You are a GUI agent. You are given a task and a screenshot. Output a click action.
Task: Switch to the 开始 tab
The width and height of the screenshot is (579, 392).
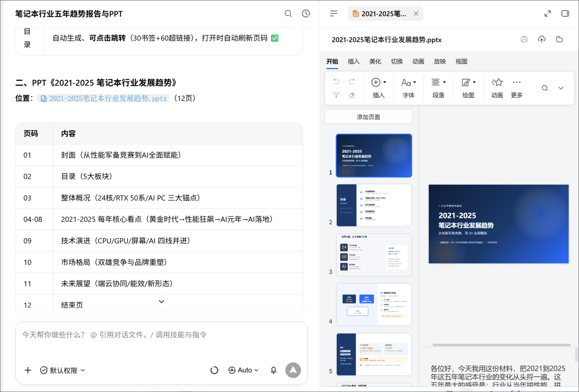[x=332, y=62]
